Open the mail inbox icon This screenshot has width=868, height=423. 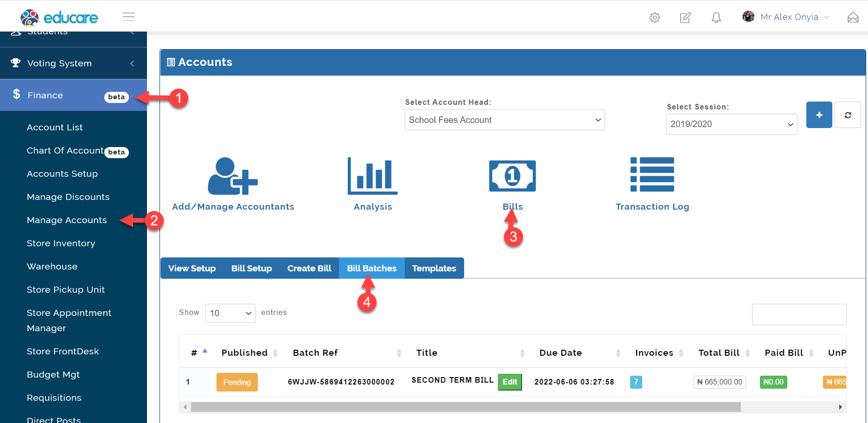[853, 17]
